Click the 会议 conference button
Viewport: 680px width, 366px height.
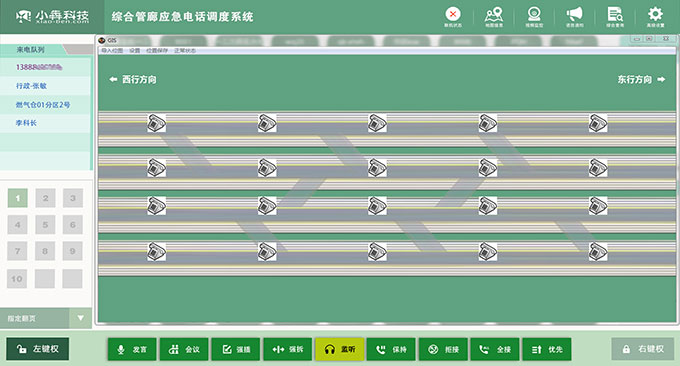point(184,349)
